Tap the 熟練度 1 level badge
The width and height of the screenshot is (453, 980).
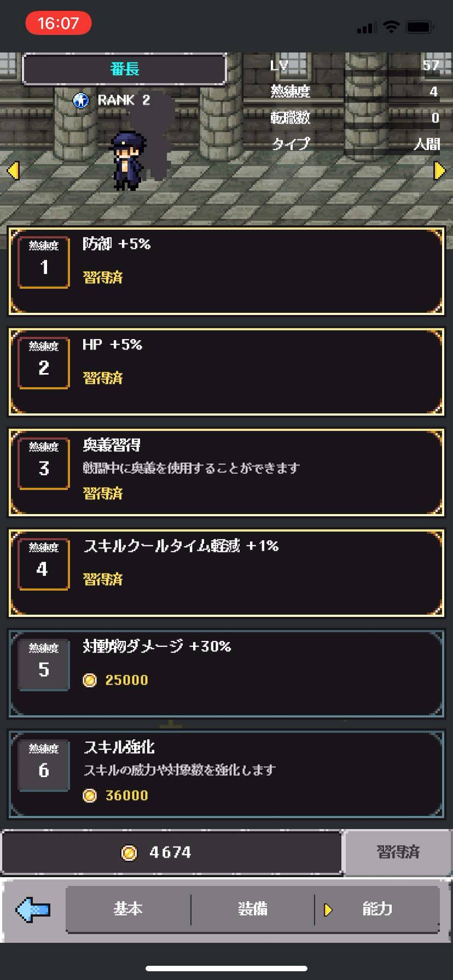44,262
